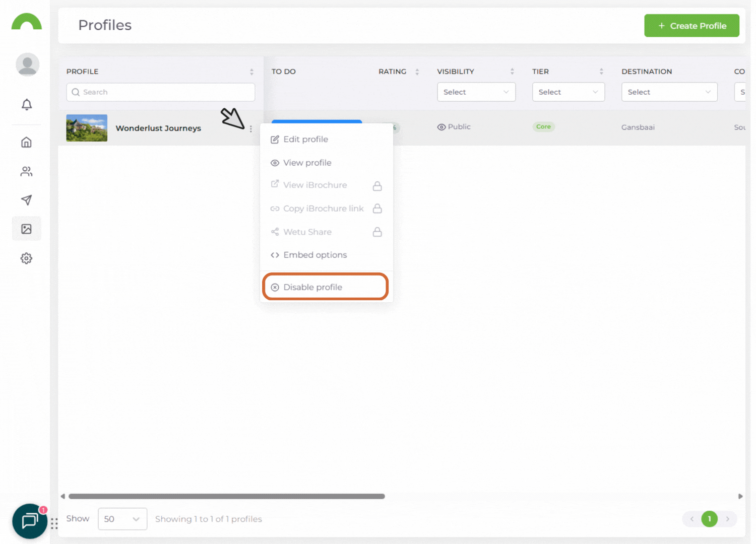Click the user avatar icon
The width and height of the screenshot is (756, 544).
point(27,64)
